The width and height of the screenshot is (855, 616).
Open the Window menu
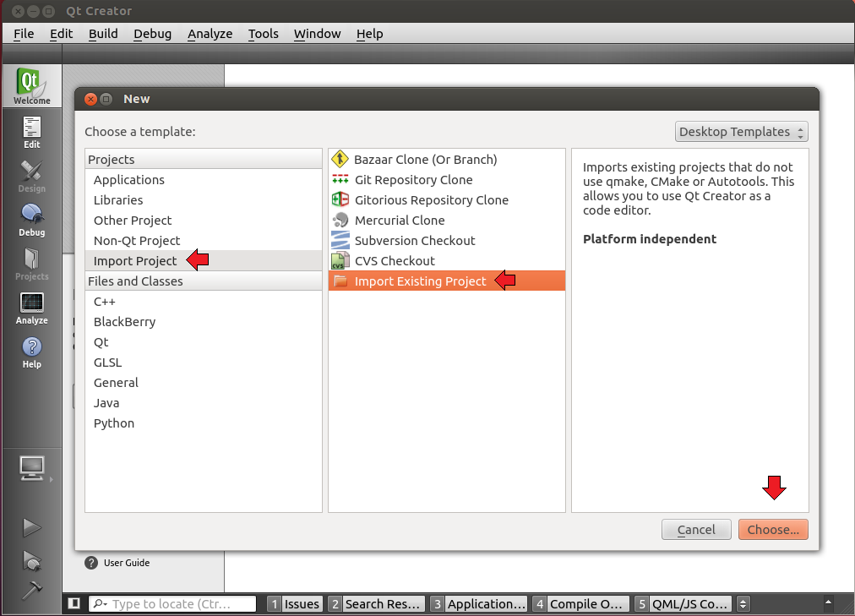click(318, 34)
